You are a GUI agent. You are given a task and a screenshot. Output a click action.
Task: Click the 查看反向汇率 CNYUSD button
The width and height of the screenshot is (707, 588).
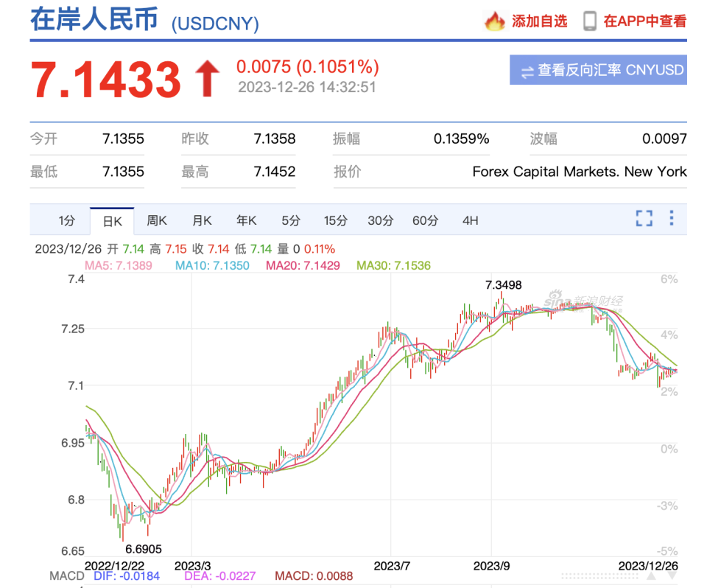click(598, 70)
